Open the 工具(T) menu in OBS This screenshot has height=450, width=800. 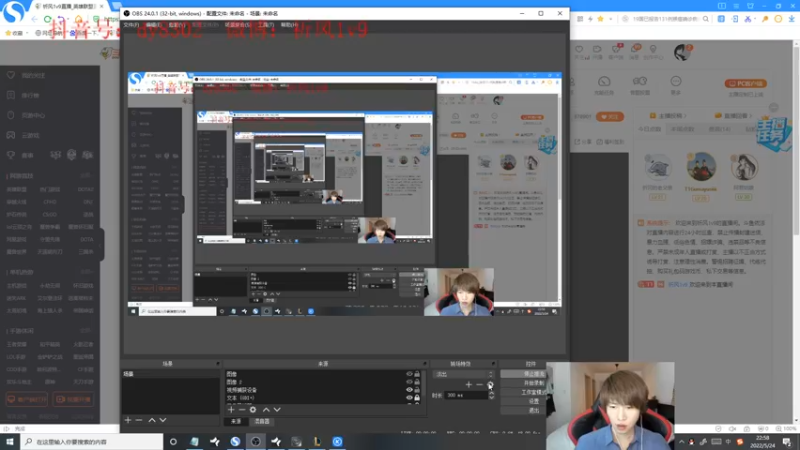(x=266, y=24)
